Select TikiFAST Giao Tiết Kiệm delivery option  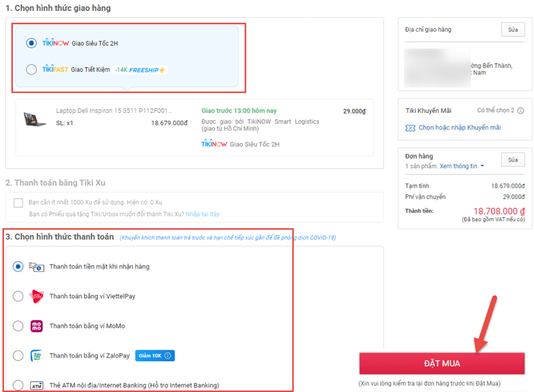coord(31,69)
